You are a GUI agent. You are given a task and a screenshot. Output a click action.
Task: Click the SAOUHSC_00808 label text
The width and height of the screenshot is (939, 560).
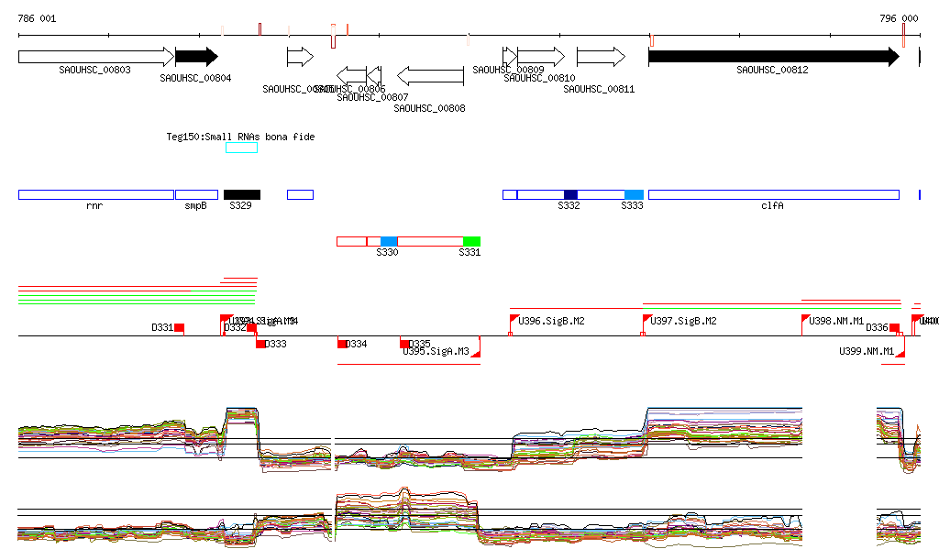[x=429, y=108]
